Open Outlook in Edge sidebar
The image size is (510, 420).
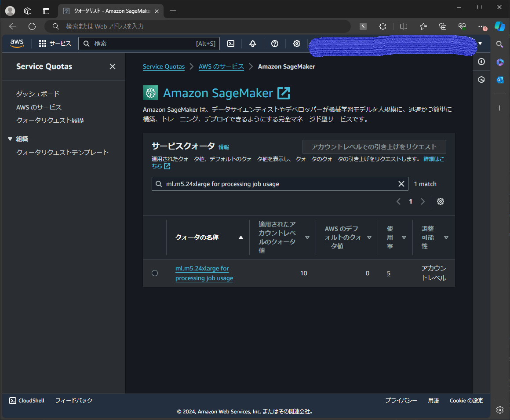click(x=500, y=80)
